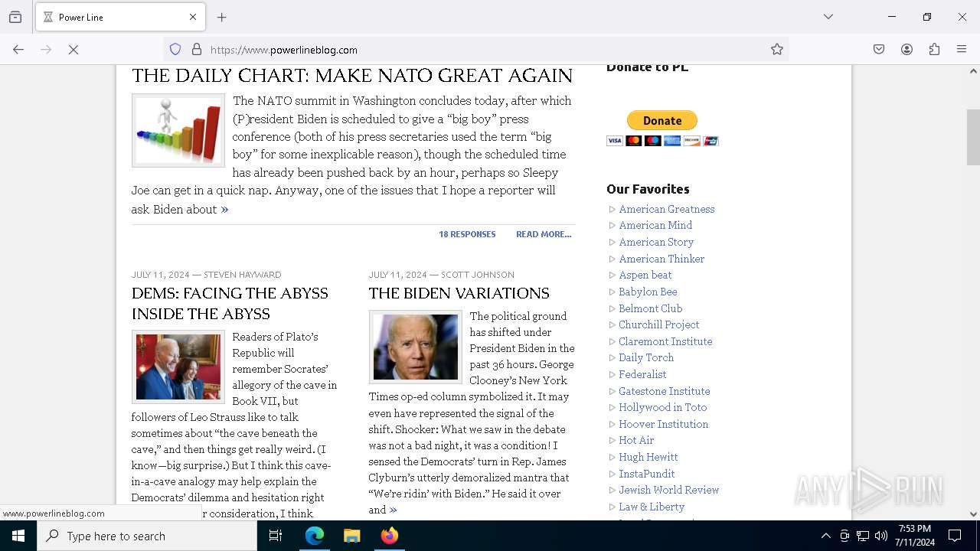Open Belmont Club link

coord(650,308)
